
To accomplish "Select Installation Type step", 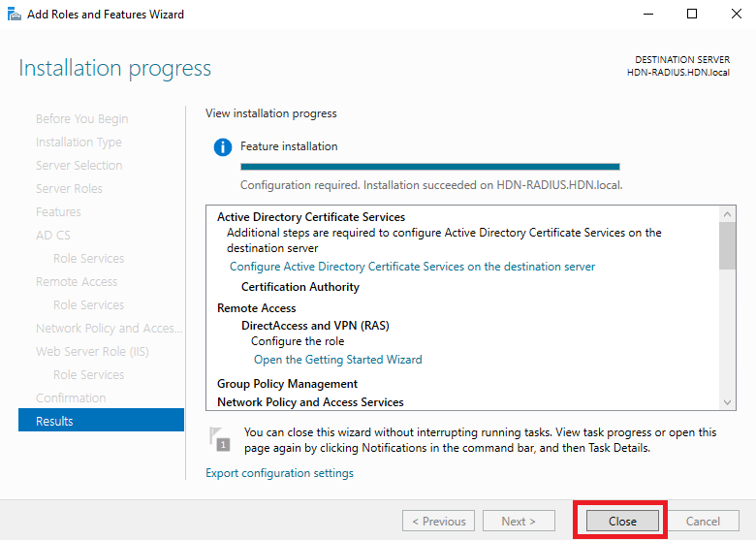I will pos(79,143).
